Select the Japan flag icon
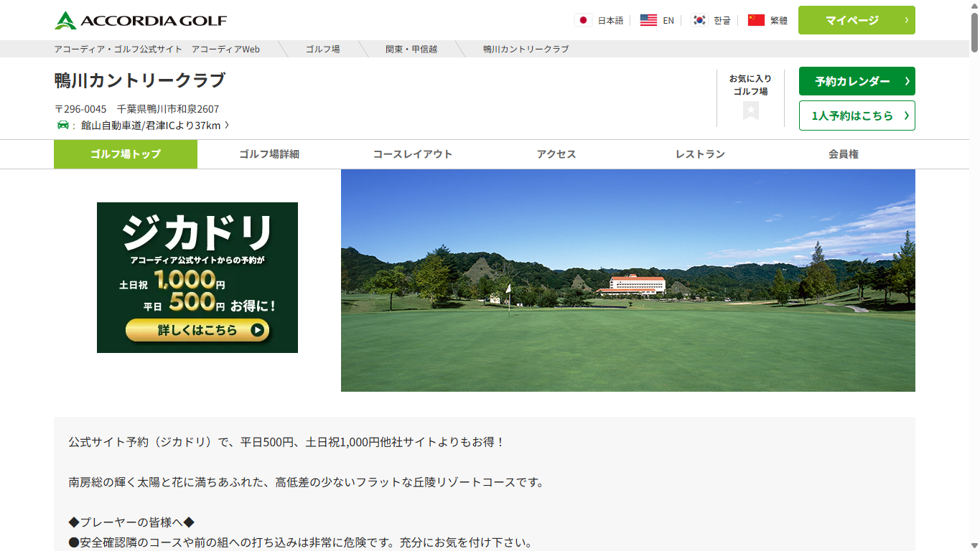The height and width of the screenshot is (551, 980). 583,20
